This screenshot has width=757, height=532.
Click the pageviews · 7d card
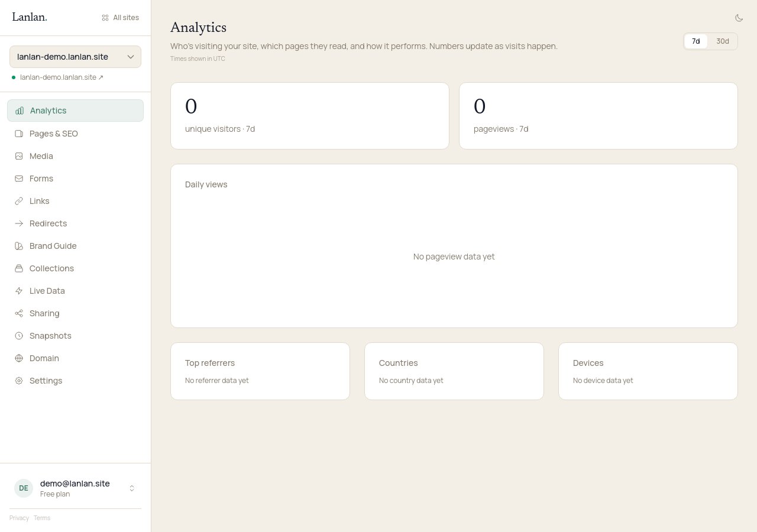[x=599, y=116]
